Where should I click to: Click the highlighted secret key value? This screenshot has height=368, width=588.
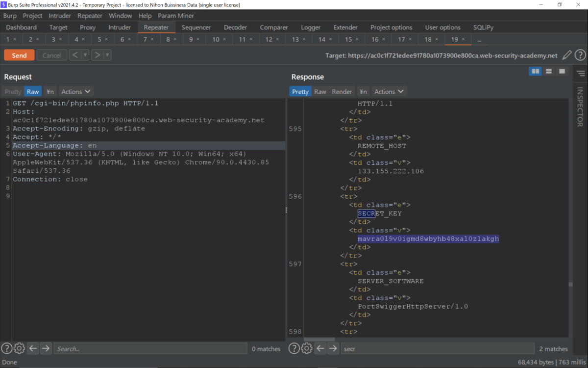428,239
